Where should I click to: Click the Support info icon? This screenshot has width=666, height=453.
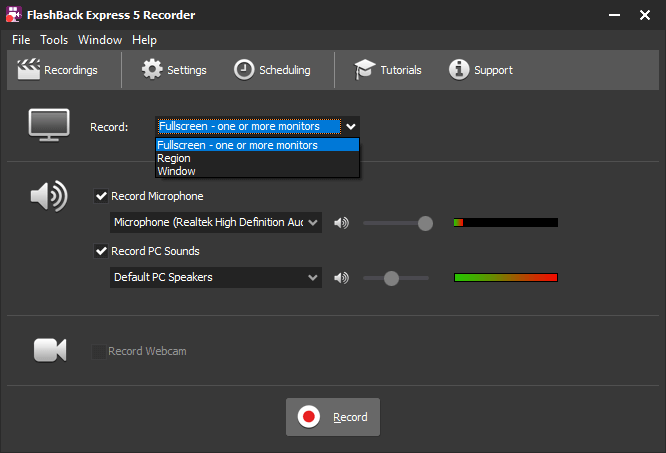pyautogui.click(x=459, y=70)
